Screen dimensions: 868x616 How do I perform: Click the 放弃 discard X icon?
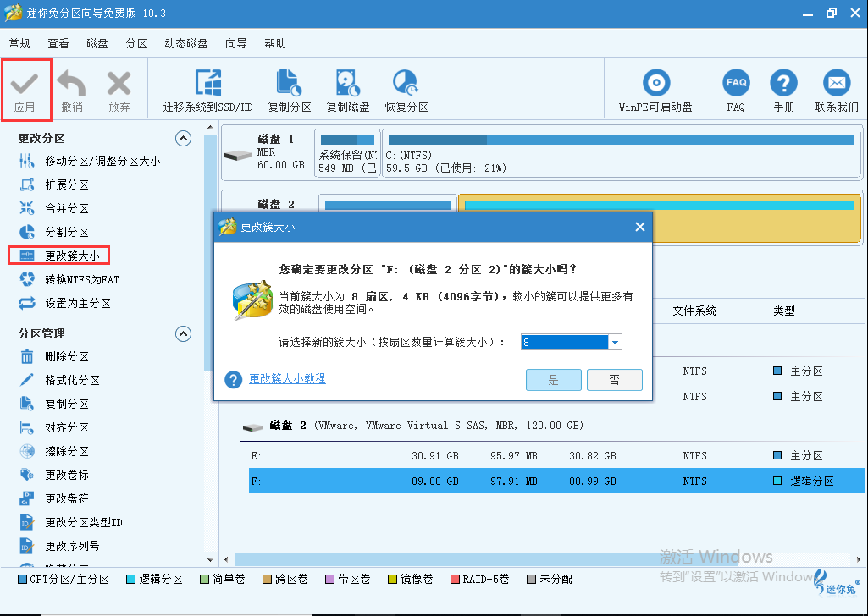(119, 84)
